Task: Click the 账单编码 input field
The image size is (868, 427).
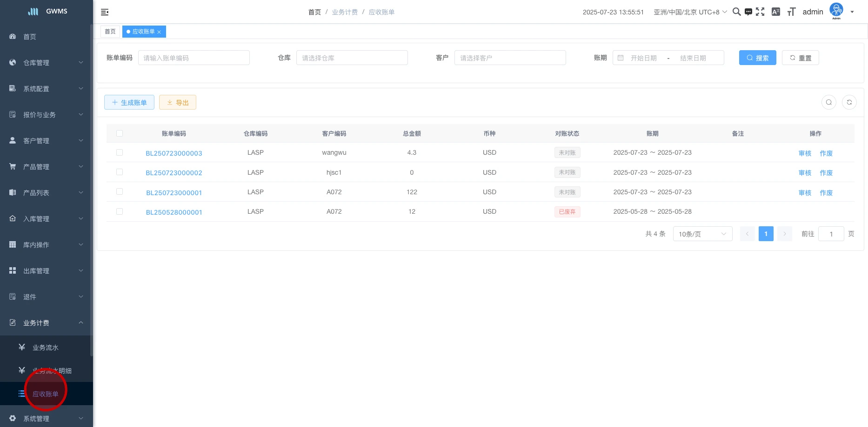Action: click(194, 58)
